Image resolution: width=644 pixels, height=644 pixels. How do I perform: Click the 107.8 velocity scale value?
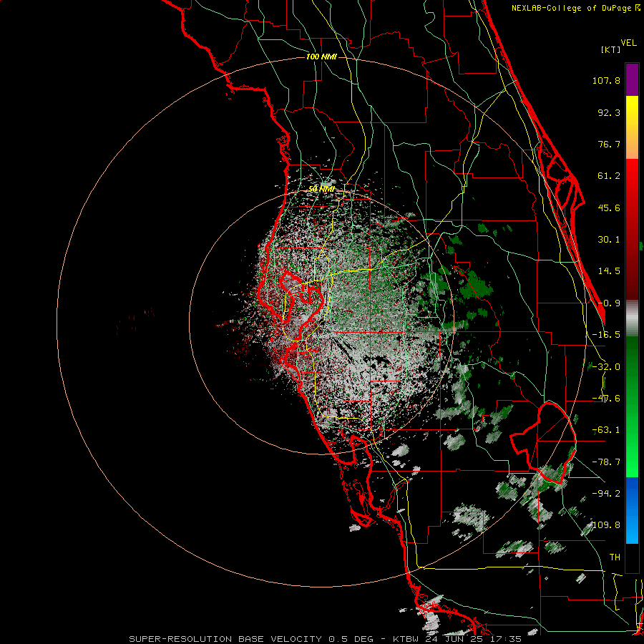click(x=606, y=80)
